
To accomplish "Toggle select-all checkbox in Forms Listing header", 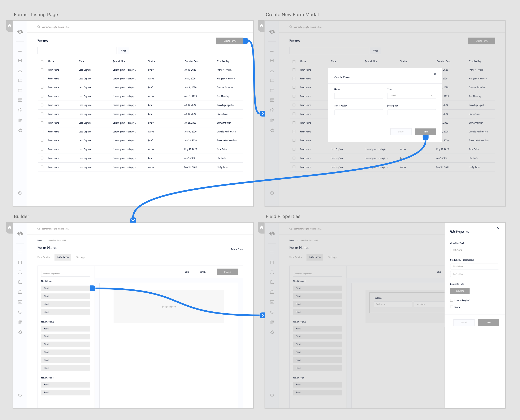I will [x=42, y=61].
